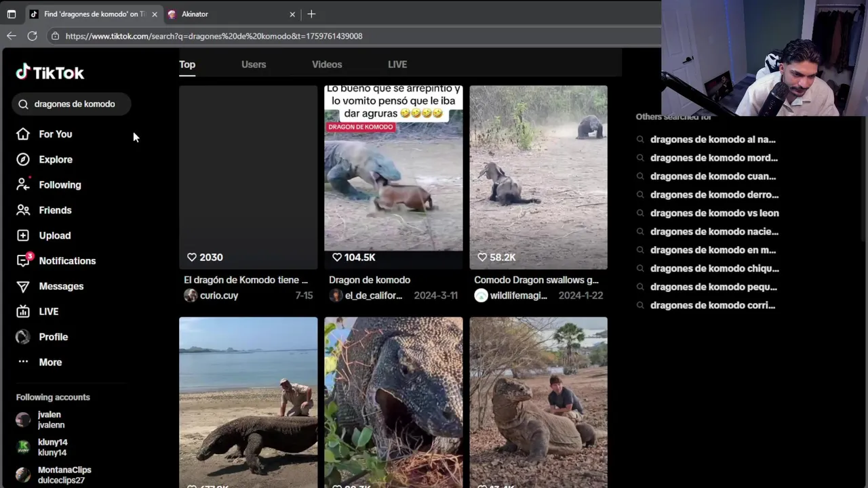Screen dimensions: 868x488
Task: Select the TikTok browser tab
Action: [x=94, y=14]
